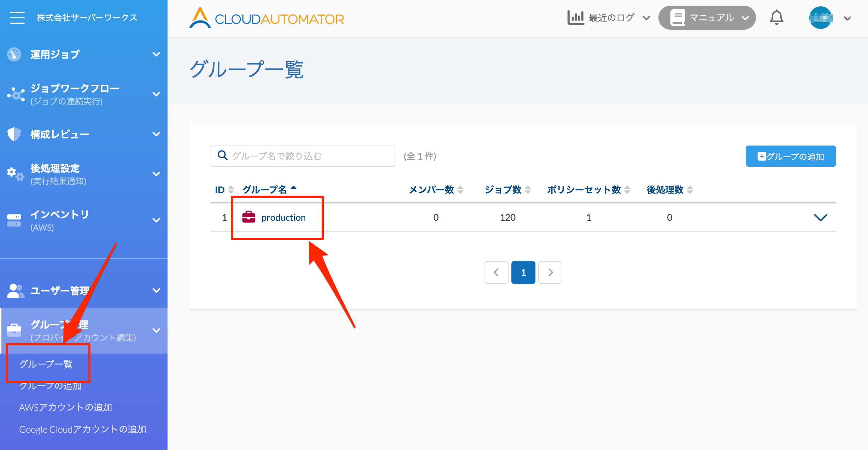Click the グループ管理 briefcase icon
Viewport: 868px width, 450px height.
click(14, 330)
